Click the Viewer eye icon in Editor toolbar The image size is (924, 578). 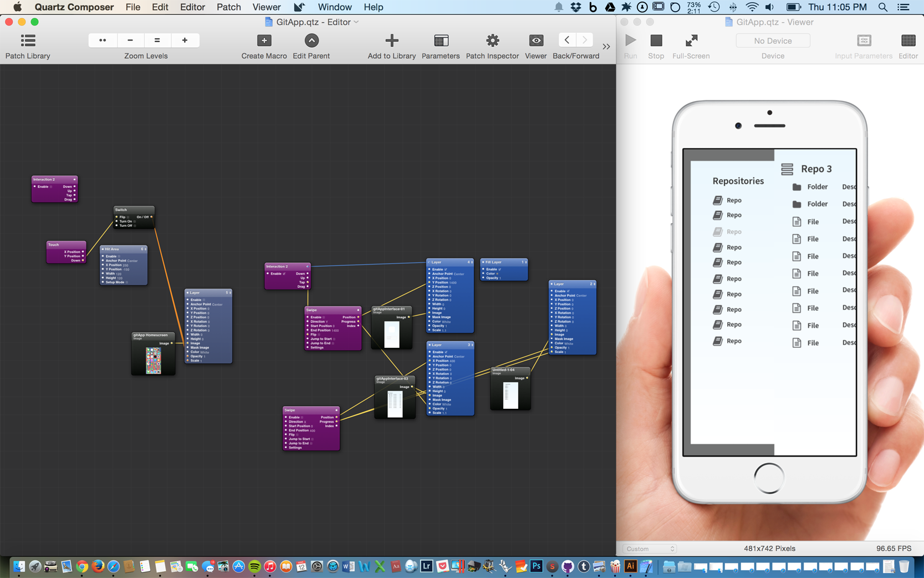tap(536, 40)
